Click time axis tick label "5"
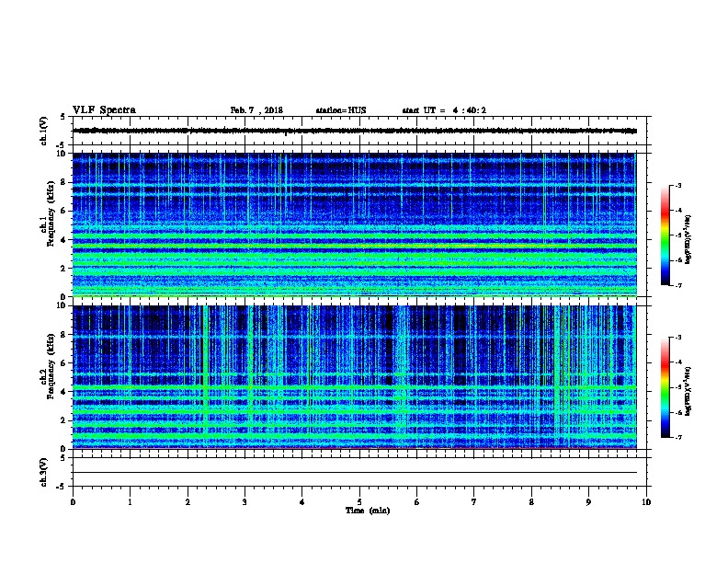 (359, 502)
